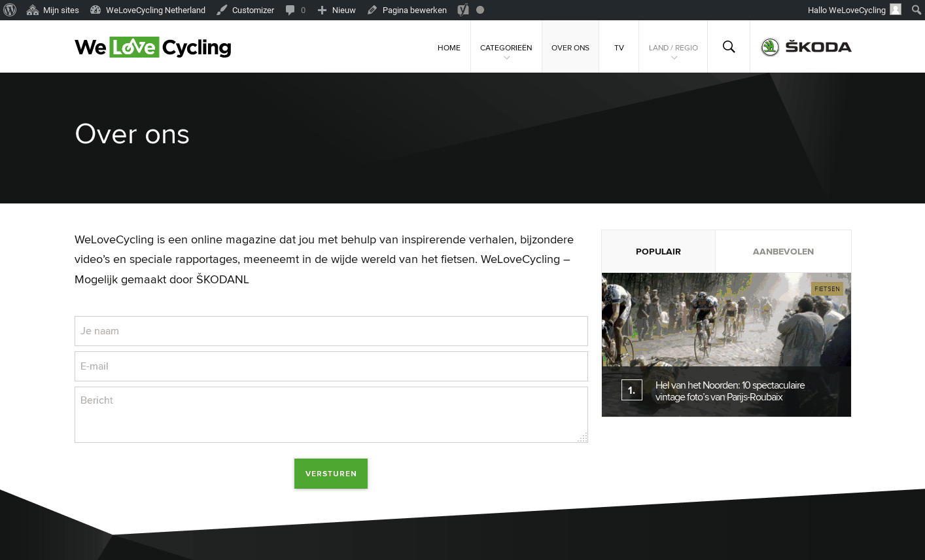
Task: Go to the TV page
Action: [x=619, y=48]
